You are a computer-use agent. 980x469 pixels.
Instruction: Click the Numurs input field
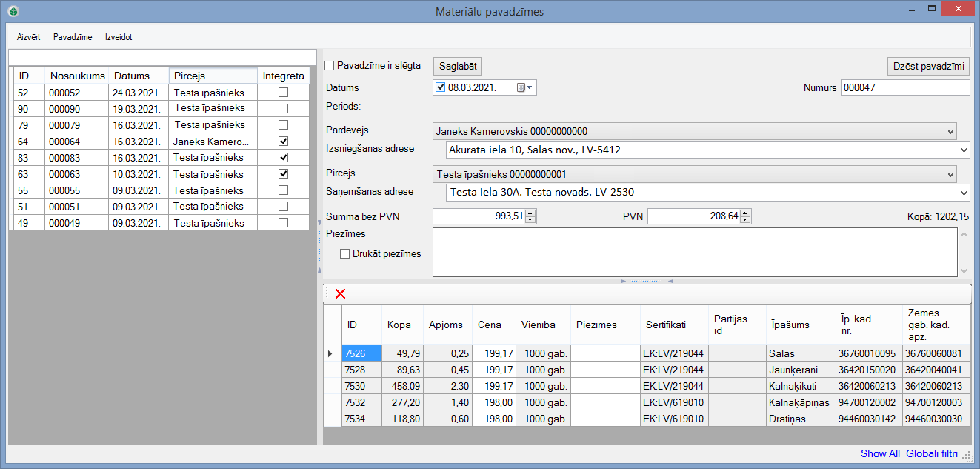click(904, 87)
